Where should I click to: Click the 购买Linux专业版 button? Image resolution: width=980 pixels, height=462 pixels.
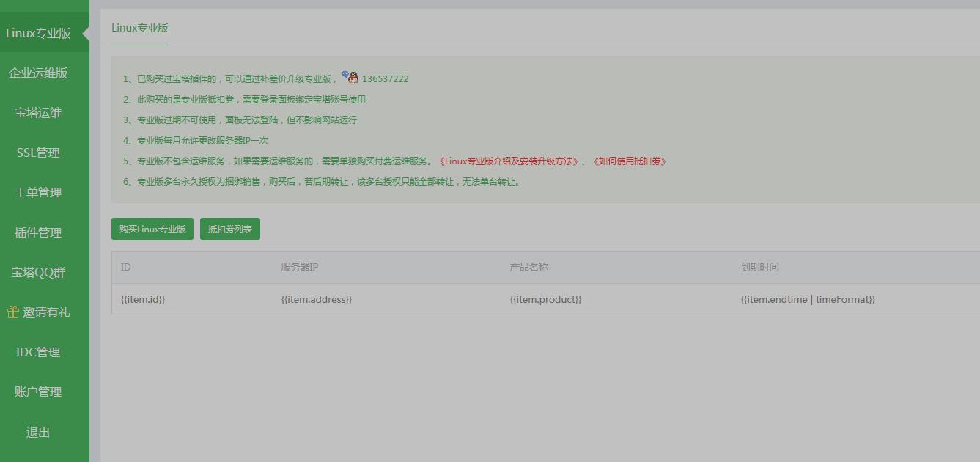pos(152,229)
